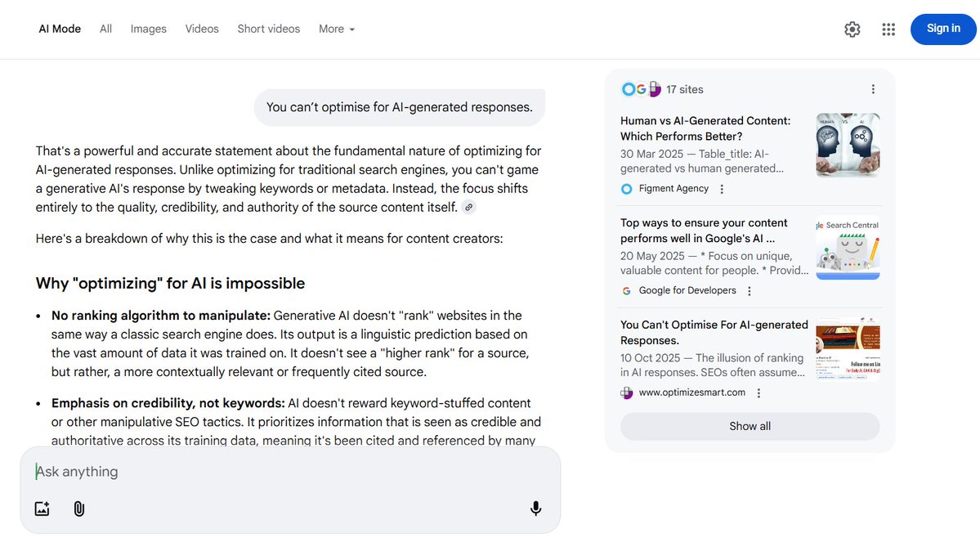Switch to the Videos tab

click(x=202, y=29)
